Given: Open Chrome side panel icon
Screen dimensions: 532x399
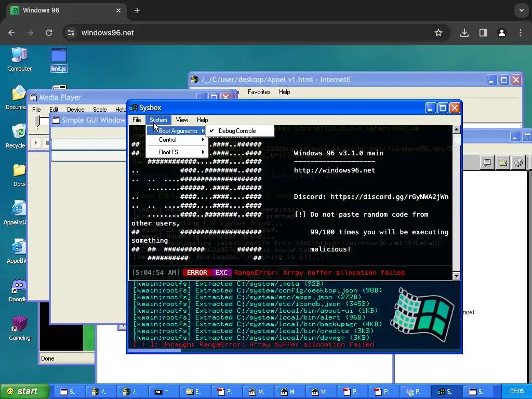Looking at the screenshot, I should tap(483, 33).
